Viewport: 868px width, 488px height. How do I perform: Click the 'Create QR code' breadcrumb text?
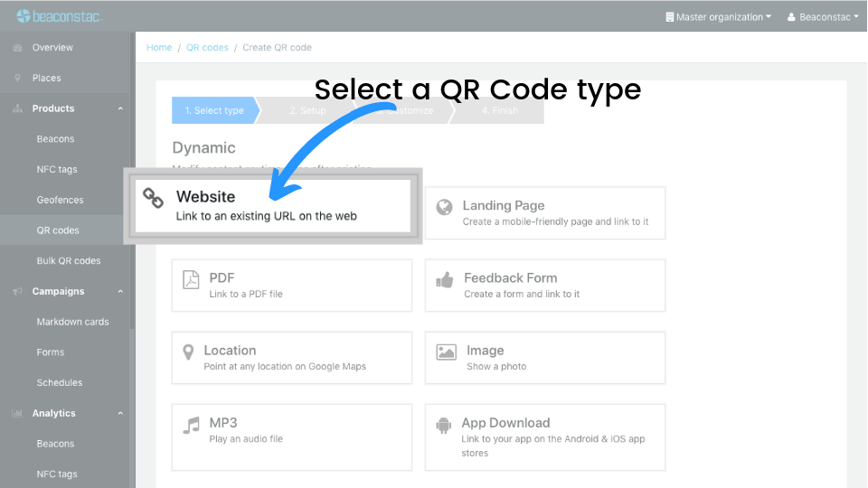click(277, 48)
